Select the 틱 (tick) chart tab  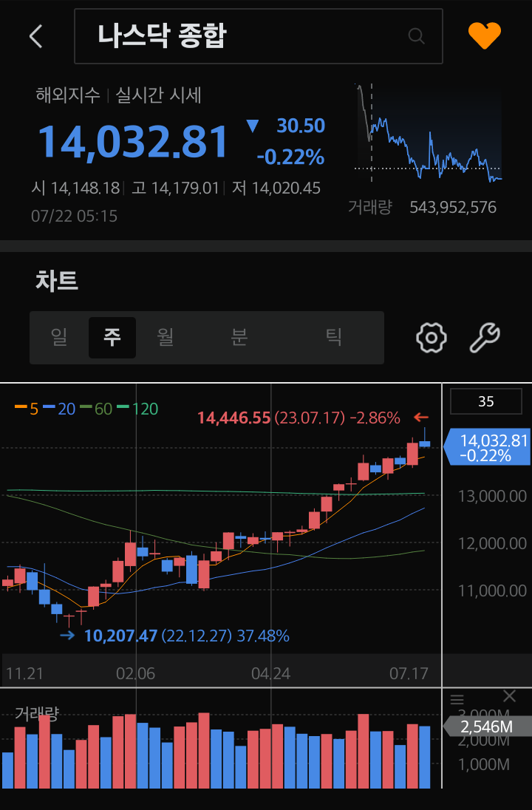(334, 337)
